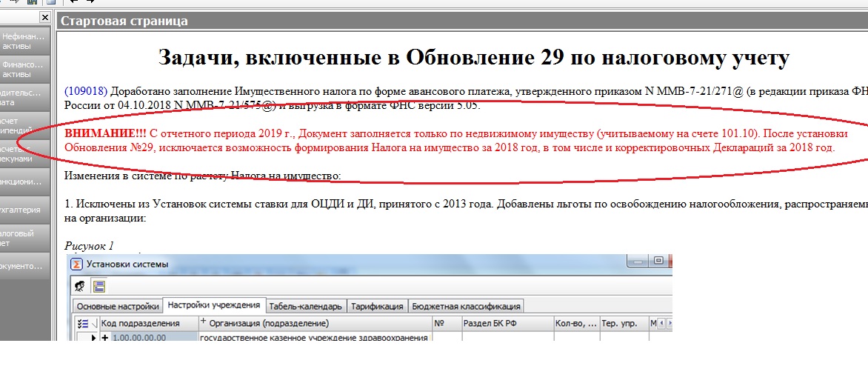
Task: Expand all via plus in Организация header
Action: (204, 322)
